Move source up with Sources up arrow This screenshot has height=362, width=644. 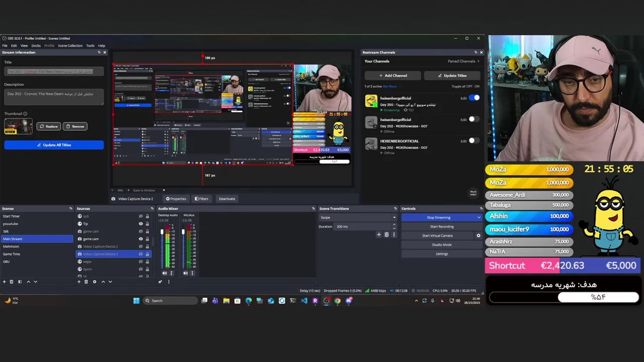point(103,282)
